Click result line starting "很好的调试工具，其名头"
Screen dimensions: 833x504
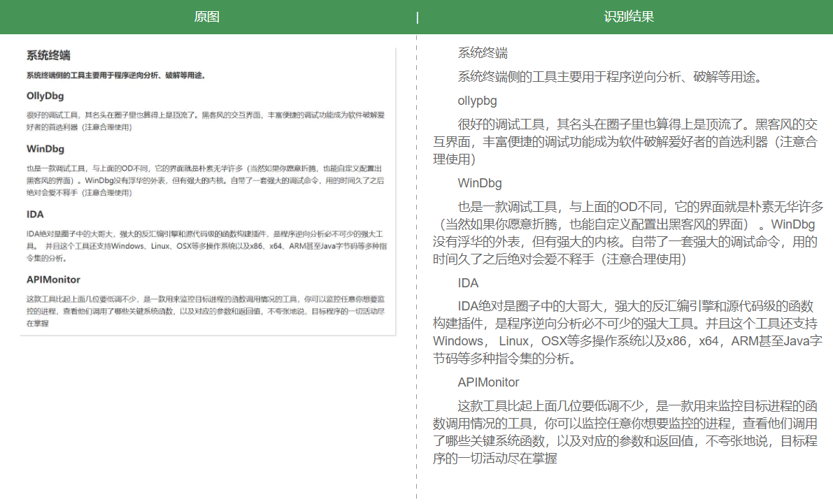click(637, 124)
